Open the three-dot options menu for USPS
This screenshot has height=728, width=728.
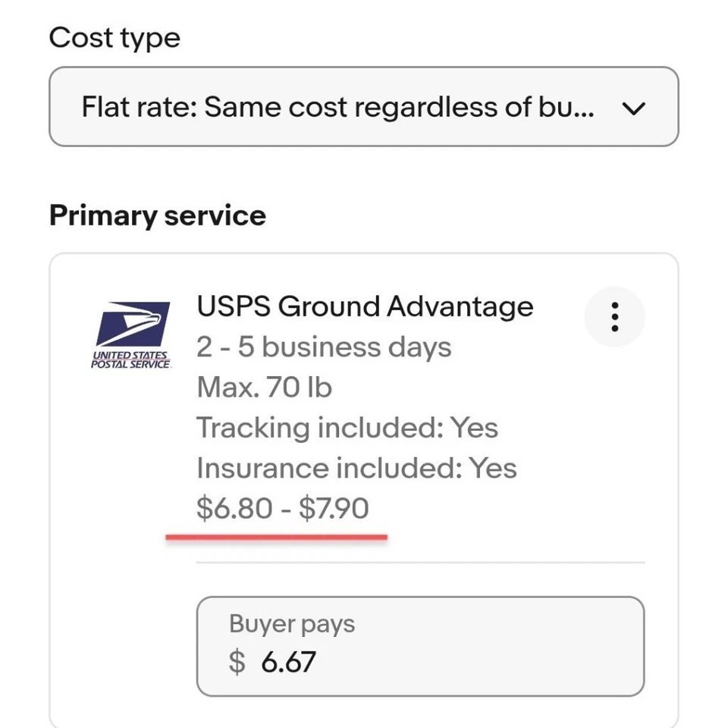coord(614,317)
